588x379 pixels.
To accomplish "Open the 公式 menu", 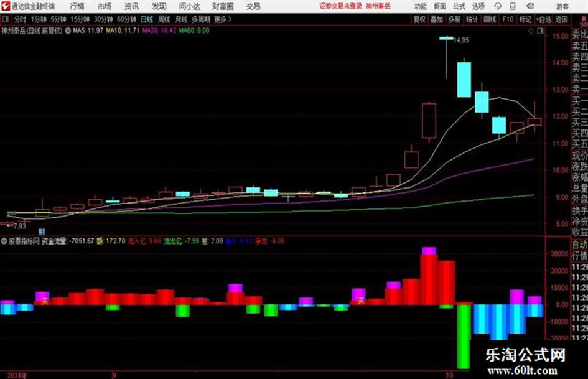I will (x=459, y=6).
